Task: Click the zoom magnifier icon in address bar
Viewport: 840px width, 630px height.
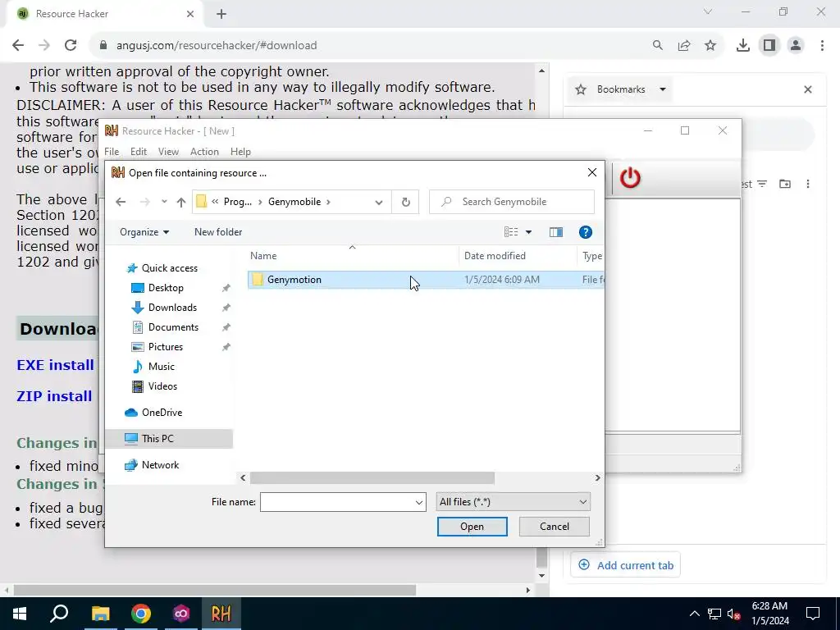Action: coord(658,46)
